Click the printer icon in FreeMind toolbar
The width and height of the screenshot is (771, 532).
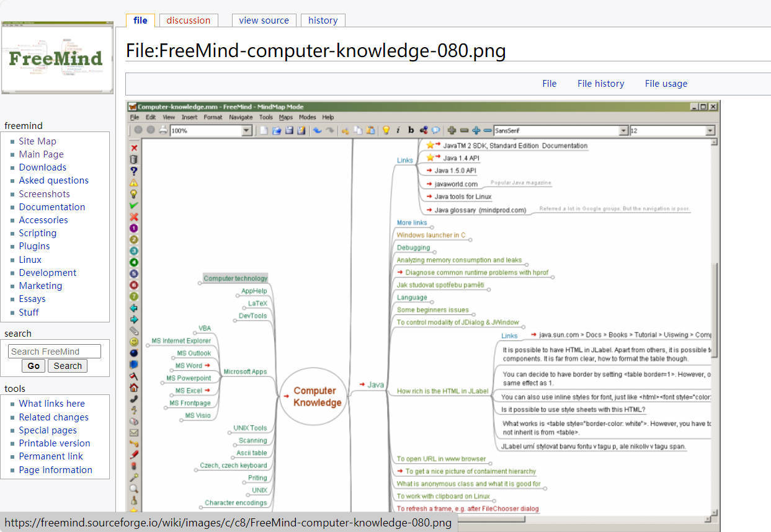[x=163, y=130]
